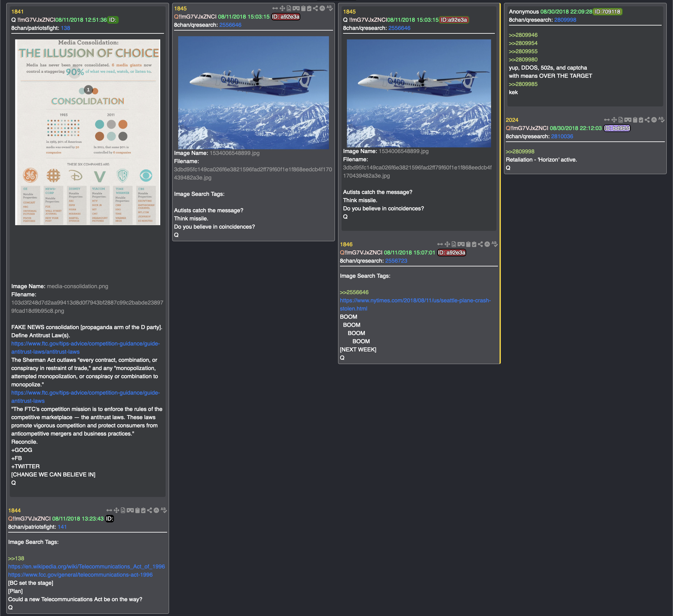Click reply reference >>2556646 in post 1846
The width and height of the screenshot is (673, 616).
click(354, 292)
